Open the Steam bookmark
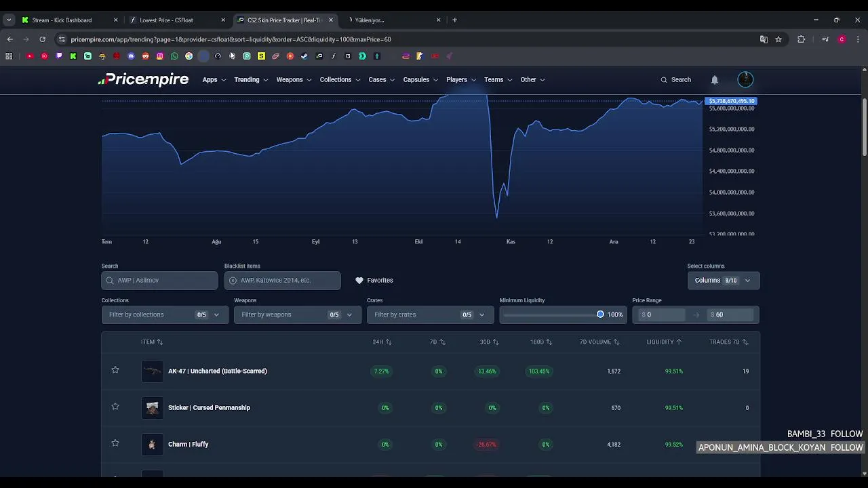 (304, 56)
